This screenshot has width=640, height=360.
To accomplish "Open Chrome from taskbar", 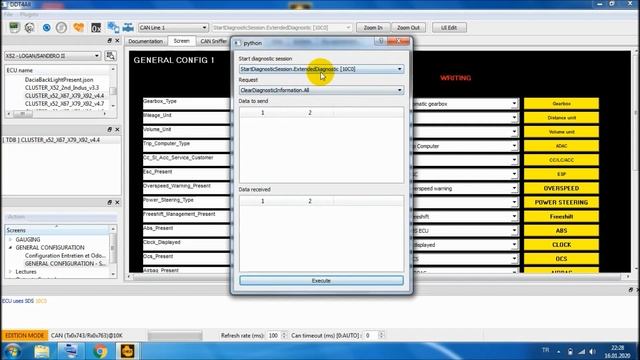I will pos(100,351).
